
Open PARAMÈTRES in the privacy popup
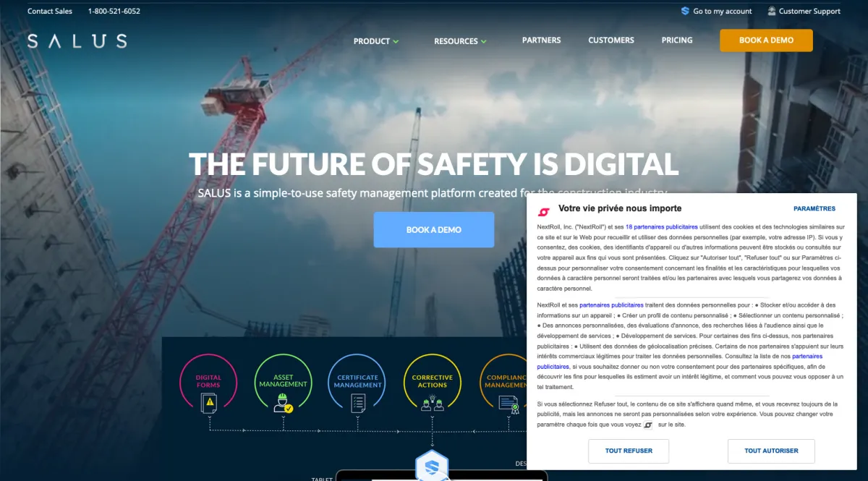(x=814, y=208)
